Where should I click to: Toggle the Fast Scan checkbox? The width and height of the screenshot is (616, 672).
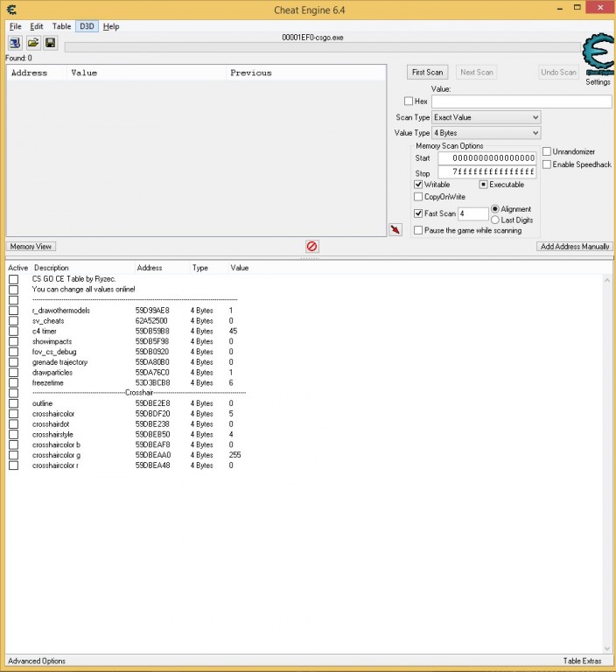(418, 213)
